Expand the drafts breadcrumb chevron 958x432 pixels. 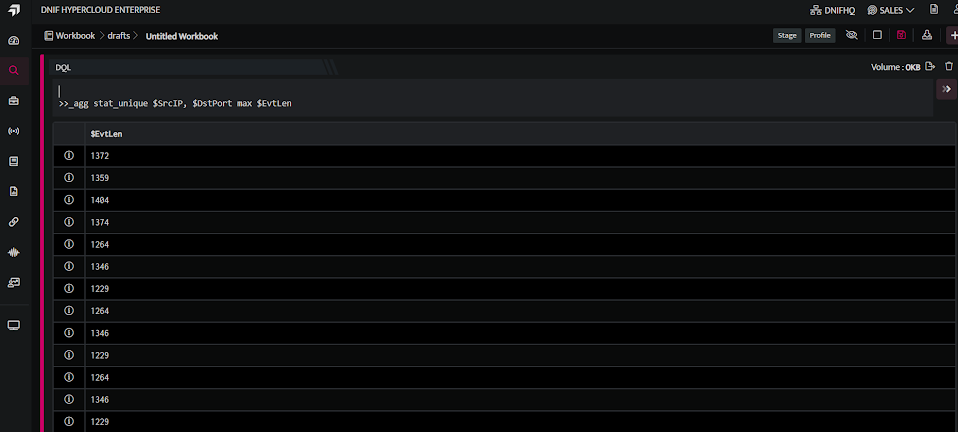(136, 36)
